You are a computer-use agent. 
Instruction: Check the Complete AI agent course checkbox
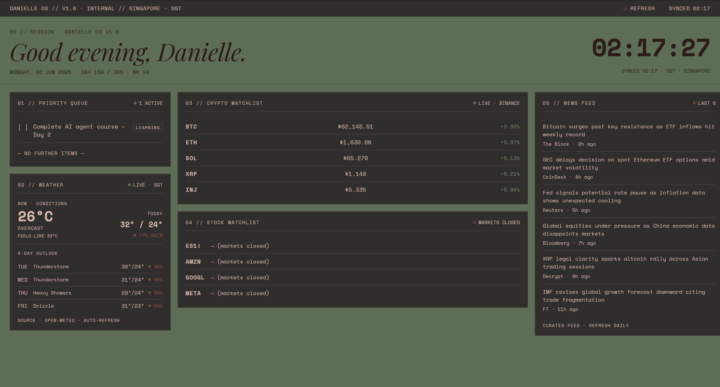(x=23, y=127)
